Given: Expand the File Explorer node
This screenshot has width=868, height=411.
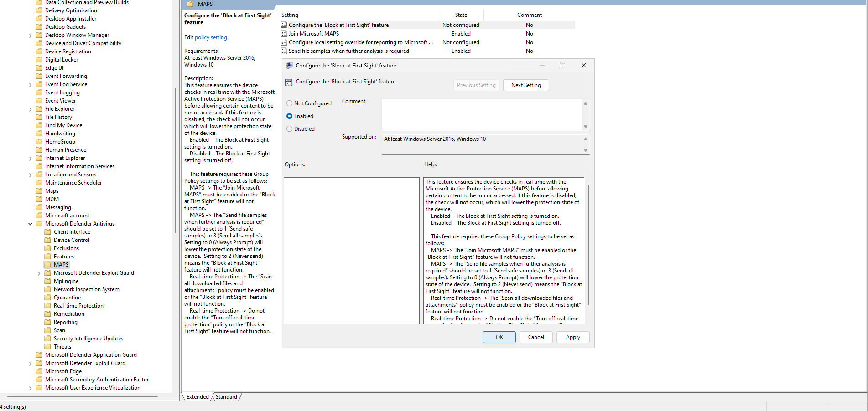Looking at the screenshot, I should coord(31,109).
